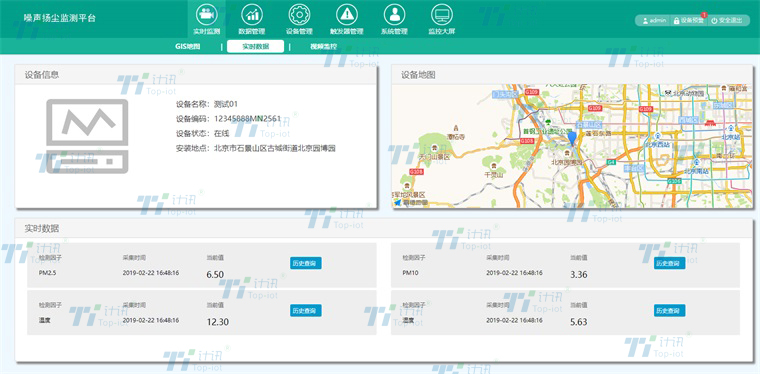The image size is (760, 374).
Task: Click 历史查询 for 12.30 temperature reading
Action: pos(306,311)
